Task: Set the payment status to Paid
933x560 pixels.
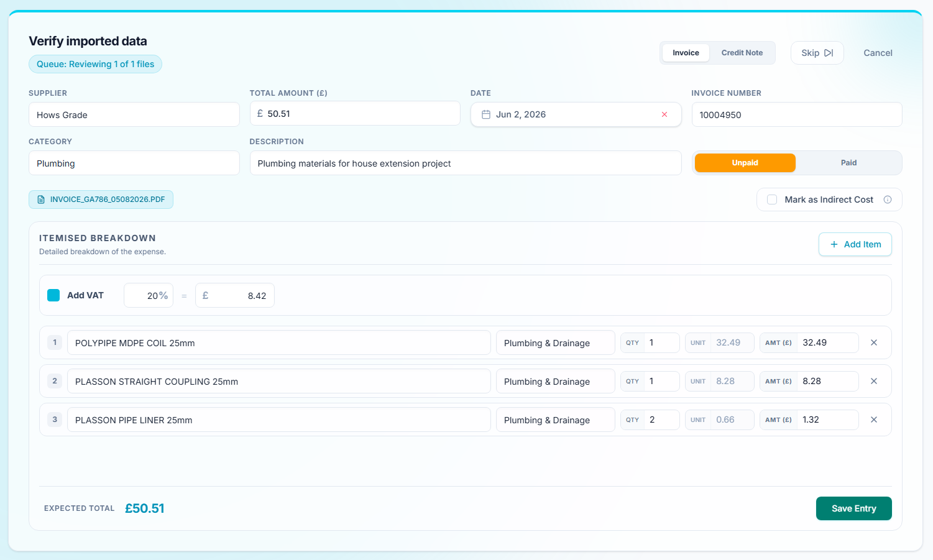Action: (848, 163)
